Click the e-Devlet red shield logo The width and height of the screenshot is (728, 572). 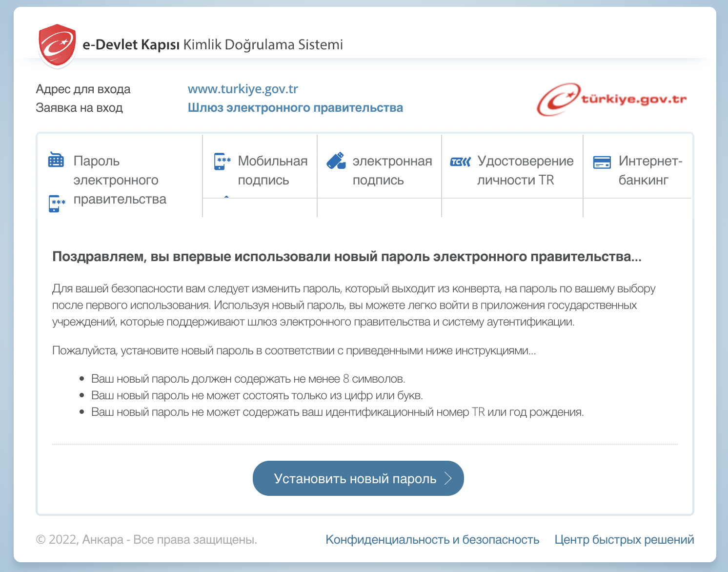coord(57,45)
